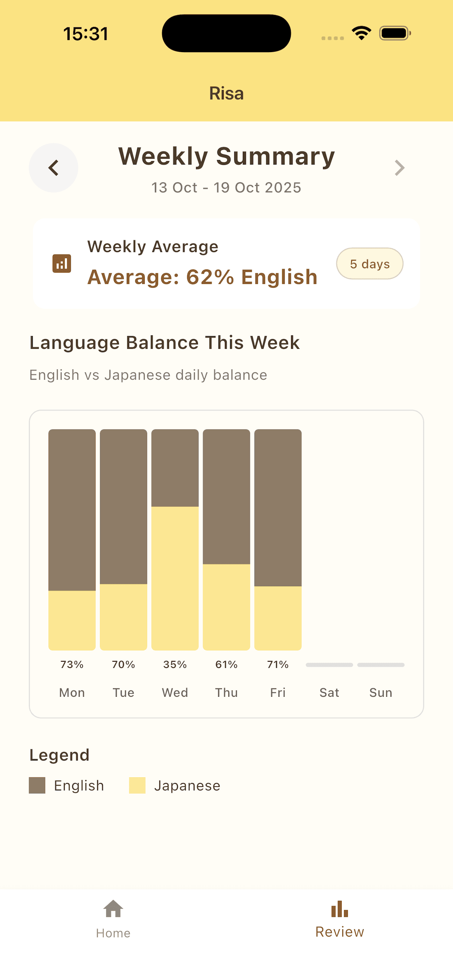Tap the Weekly Average chart icon
The image size is (453, 980).
62,264
